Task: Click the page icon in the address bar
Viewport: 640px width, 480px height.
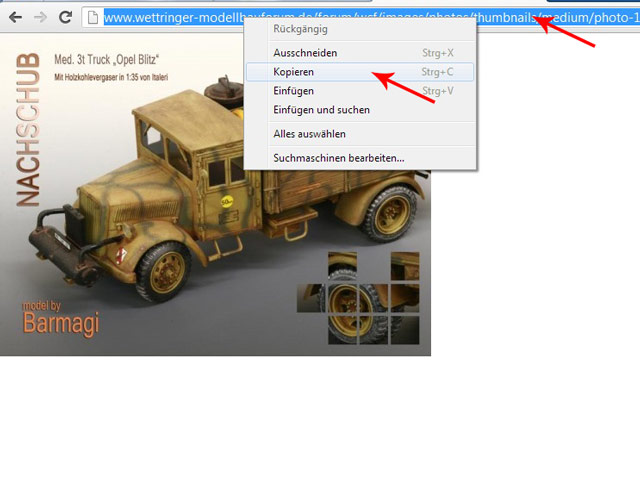Action: point(93,18)
